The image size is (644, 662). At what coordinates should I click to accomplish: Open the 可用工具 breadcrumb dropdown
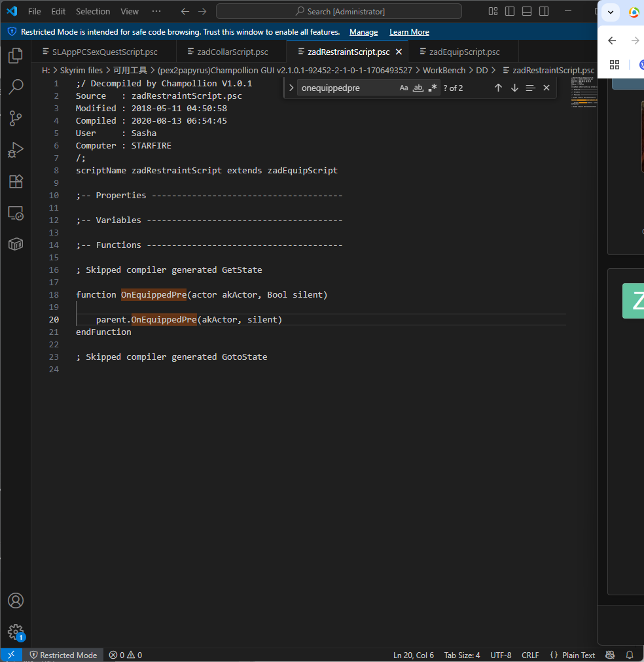pyautogui.click(x=130, y=70)
